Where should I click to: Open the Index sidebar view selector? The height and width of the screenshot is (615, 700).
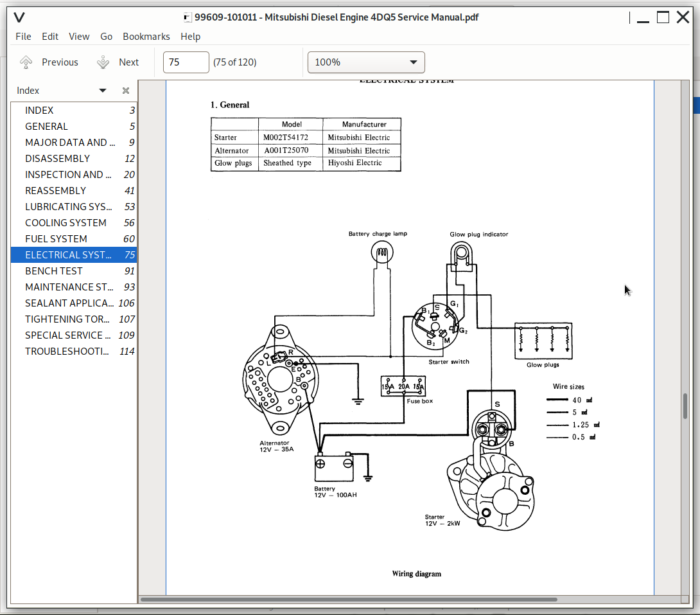[x=102, y=90]
